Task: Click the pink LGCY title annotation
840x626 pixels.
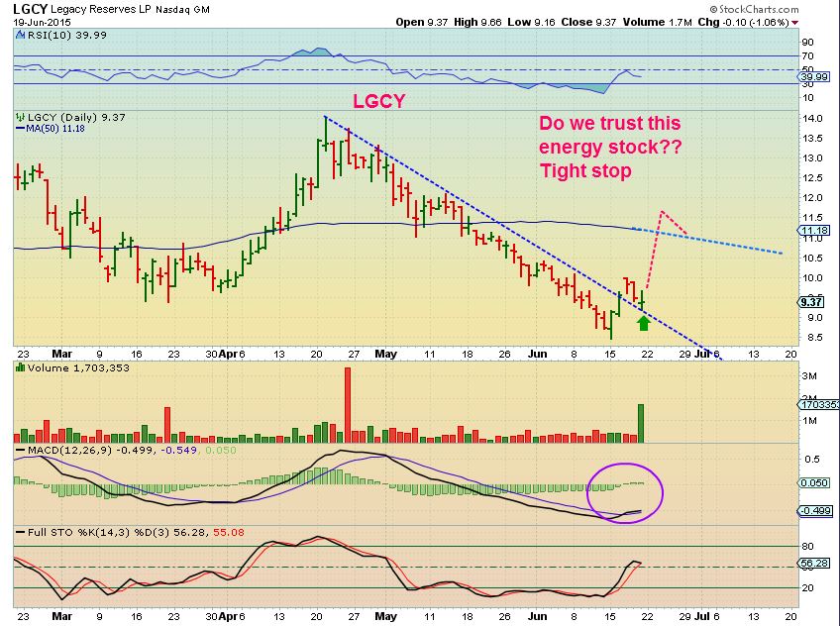Action: tap(378, 101)
